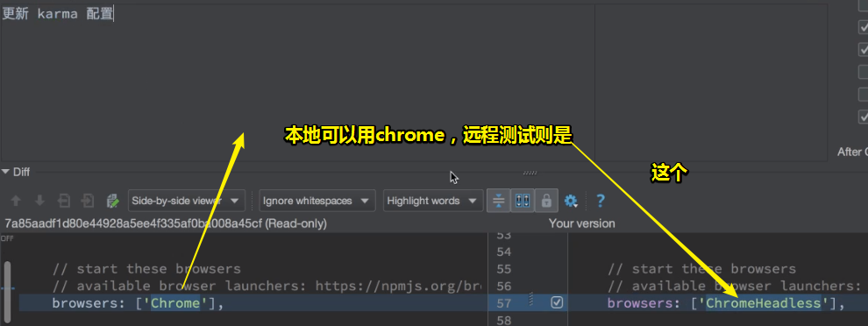
Task: Click the revision hash label (Read-only)
Action: click(x=166, y=223)
